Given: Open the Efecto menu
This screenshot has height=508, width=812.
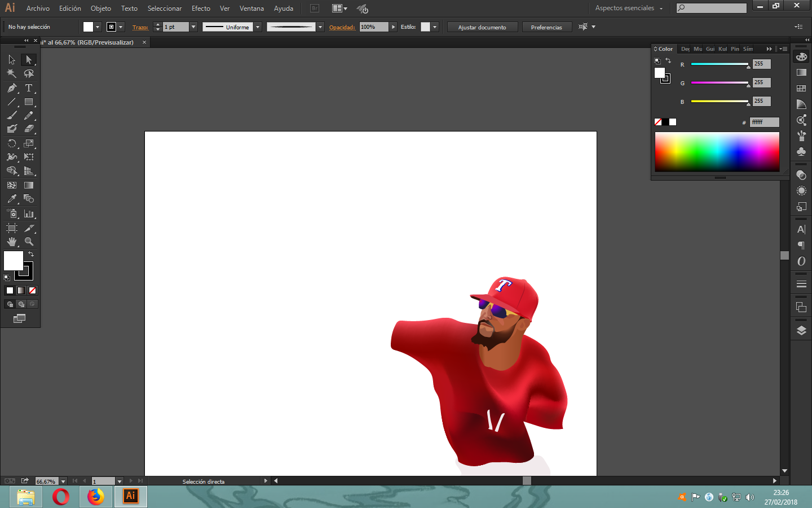Looking at the screenshot, I should 201,8.
